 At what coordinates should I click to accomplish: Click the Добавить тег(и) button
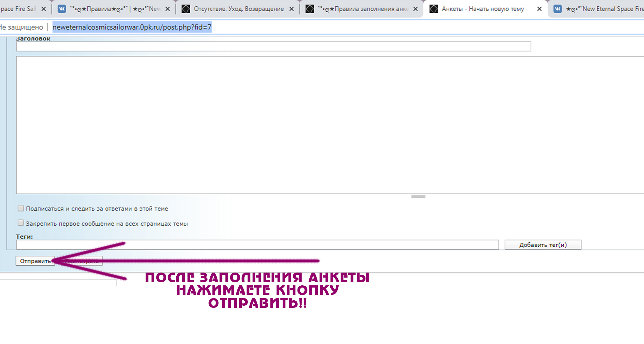click(x=543, y=245)
